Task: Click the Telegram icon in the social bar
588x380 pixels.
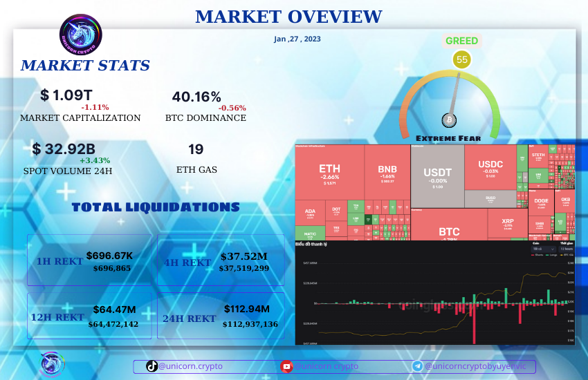Action: (417, 366)
